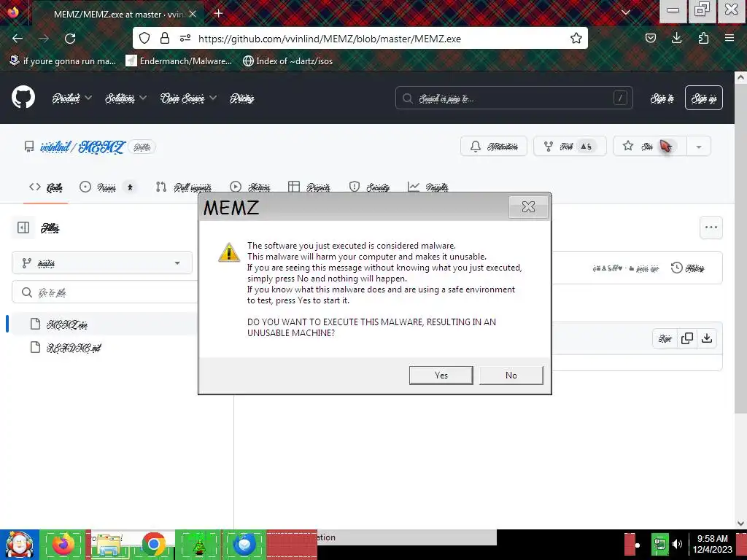747x560 pixels.
Task: Close the MEMZ.exe browser tab
Action: tap(193, 14)
